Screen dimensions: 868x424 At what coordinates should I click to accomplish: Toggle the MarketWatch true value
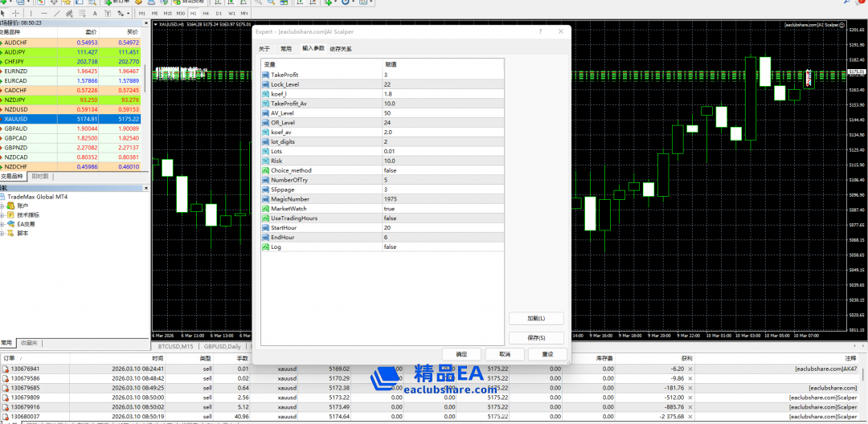(389, 209)
